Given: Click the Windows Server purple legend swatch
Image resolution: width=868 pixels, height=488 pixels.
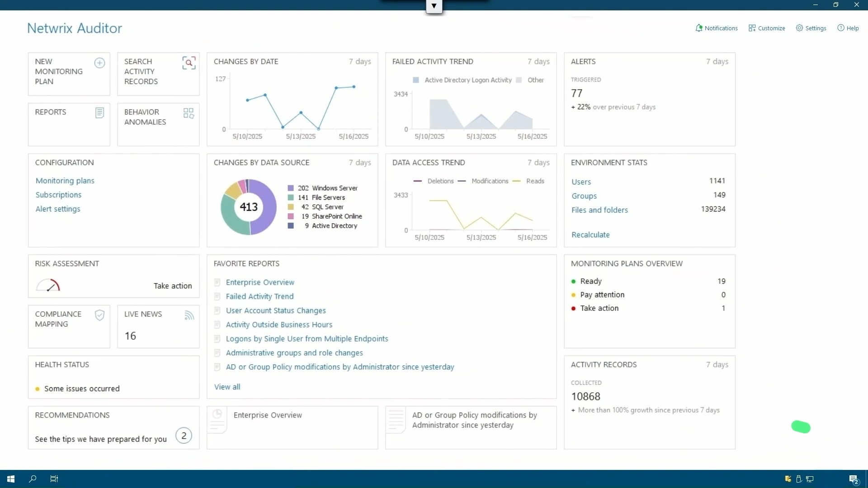Looking at the screenshot, I should pos(291,188).
